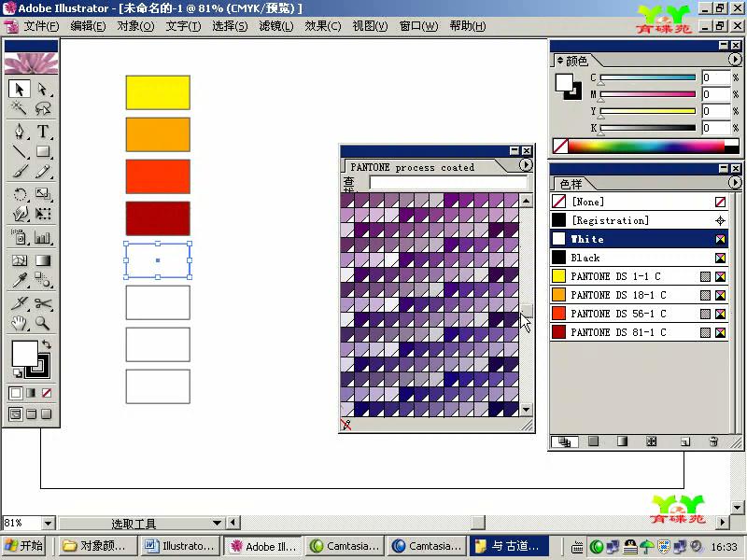Screen dimensions: 747x560
Task: Open the 视图(V) menu
Action: click(x=370, y=26)
